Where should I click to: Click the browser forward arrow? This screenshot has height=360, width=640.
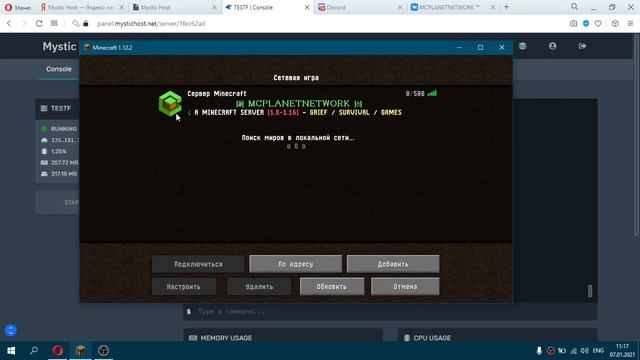click(24, 24)
